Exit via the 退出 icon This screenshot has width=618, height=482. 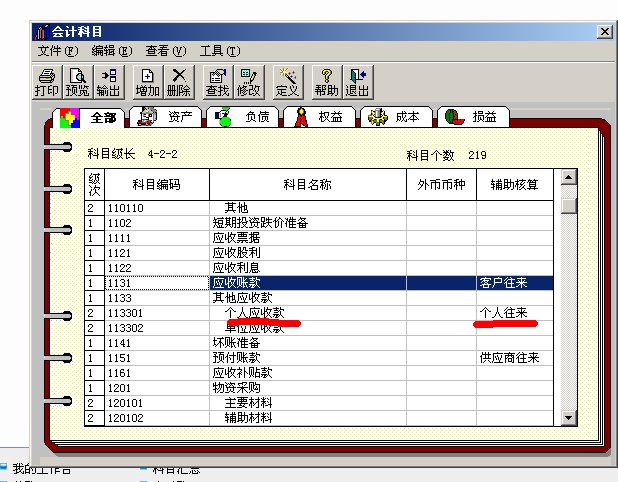click(358, 82)
